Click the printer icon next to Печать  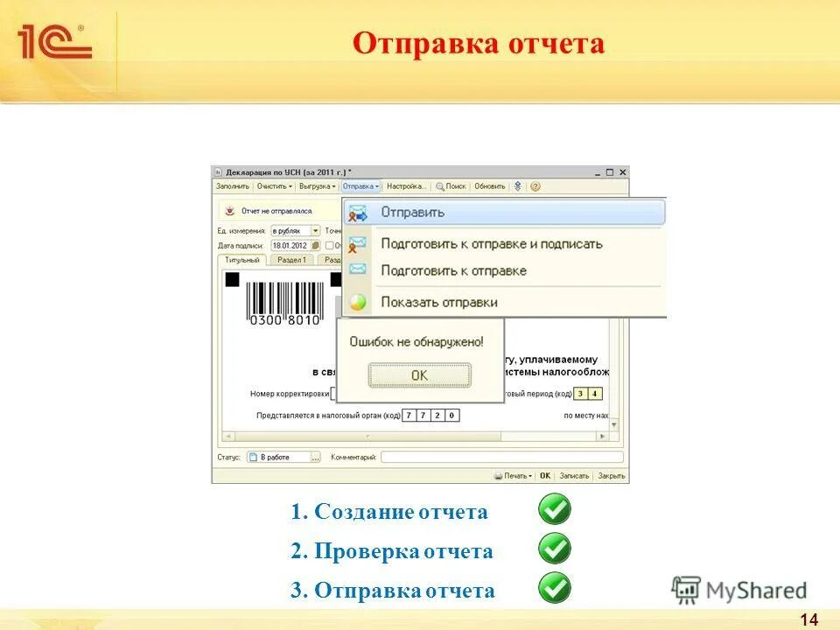[x=500, y=476]
